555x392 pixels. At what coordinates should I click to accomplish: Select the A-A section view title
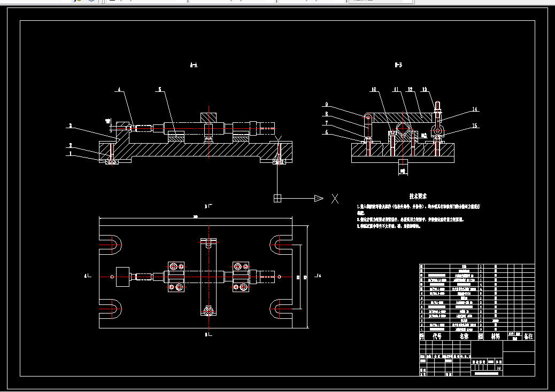click(194, 65)
